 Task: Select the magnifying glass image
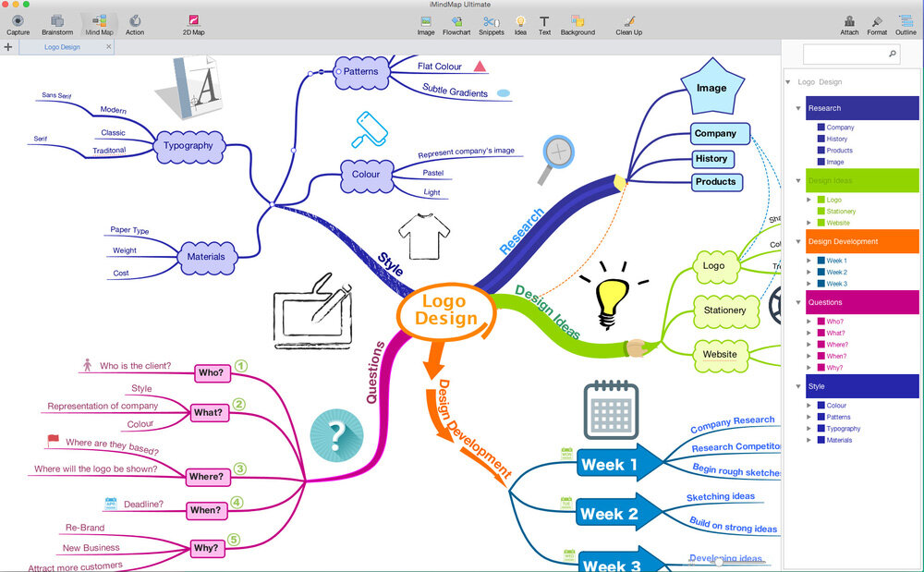pos(555,159)
